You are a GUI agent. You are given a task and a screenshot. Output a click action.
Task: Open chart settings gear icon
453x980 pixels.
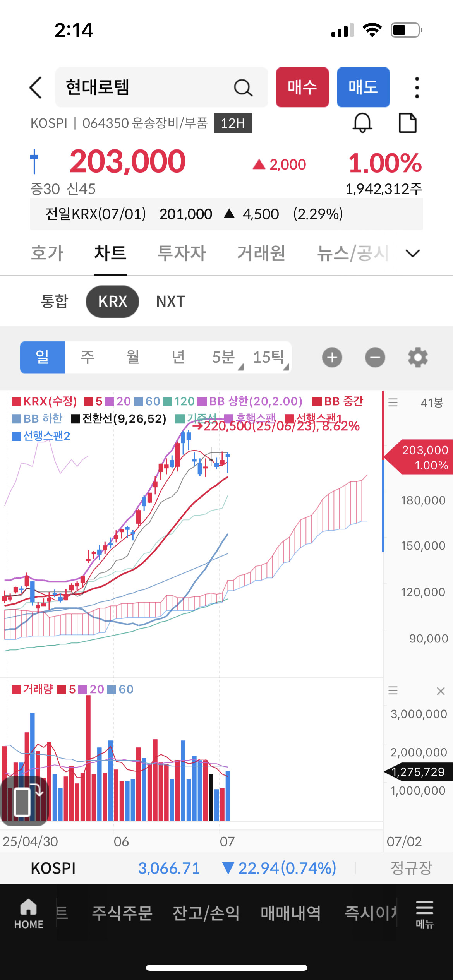[x=418, y=357]
